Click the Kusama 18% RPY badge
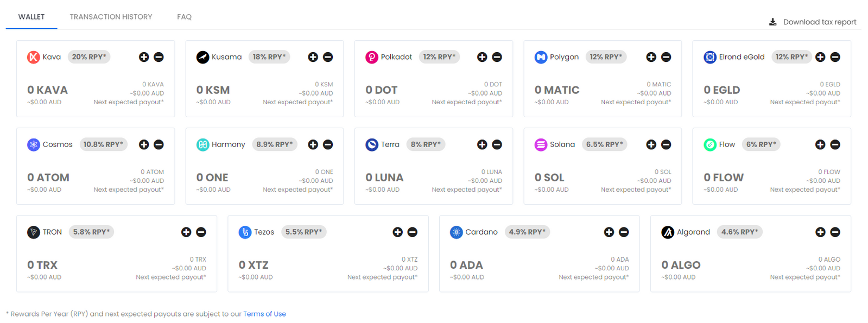868x323 pixels. pos(269,57)
